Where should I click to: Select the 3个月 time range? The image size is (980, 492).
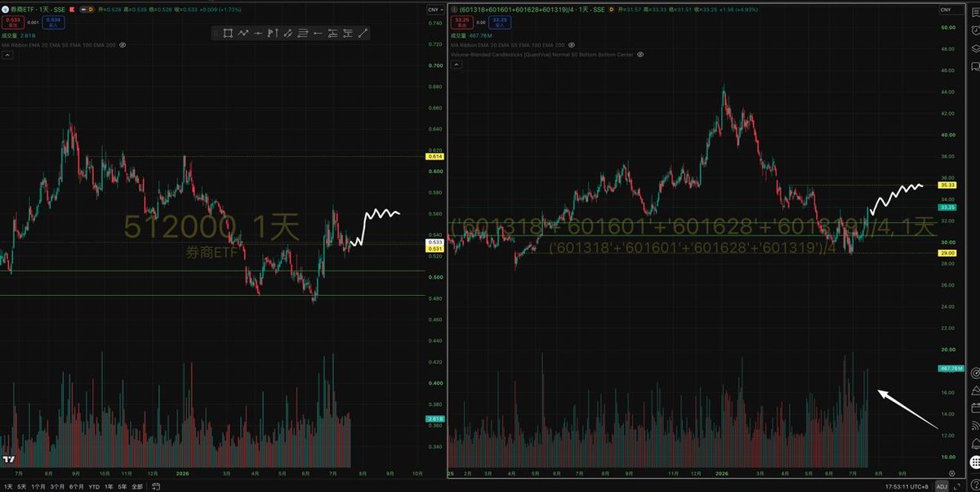pos(57,486)
